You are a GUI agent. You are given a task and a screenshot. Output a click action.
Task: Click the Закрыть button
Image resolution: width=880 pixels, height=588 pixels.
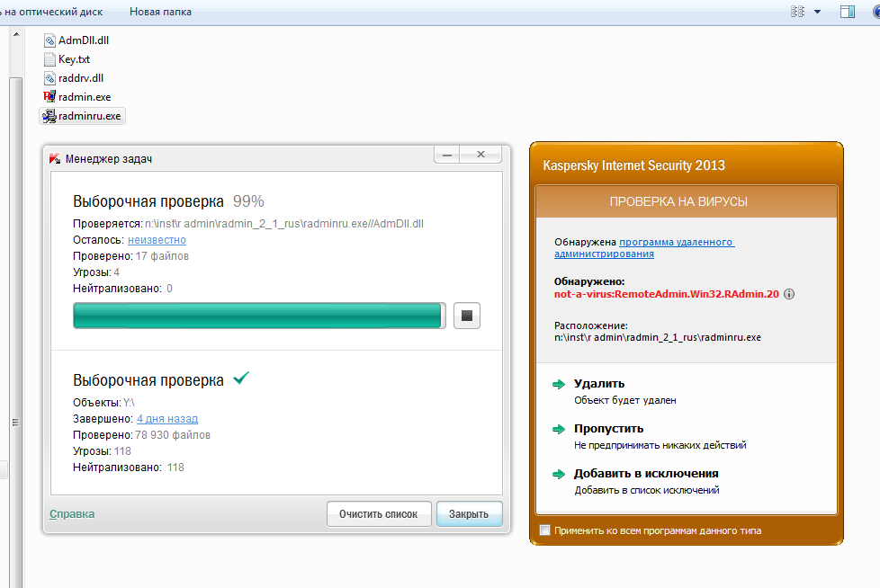click(469, 514)
